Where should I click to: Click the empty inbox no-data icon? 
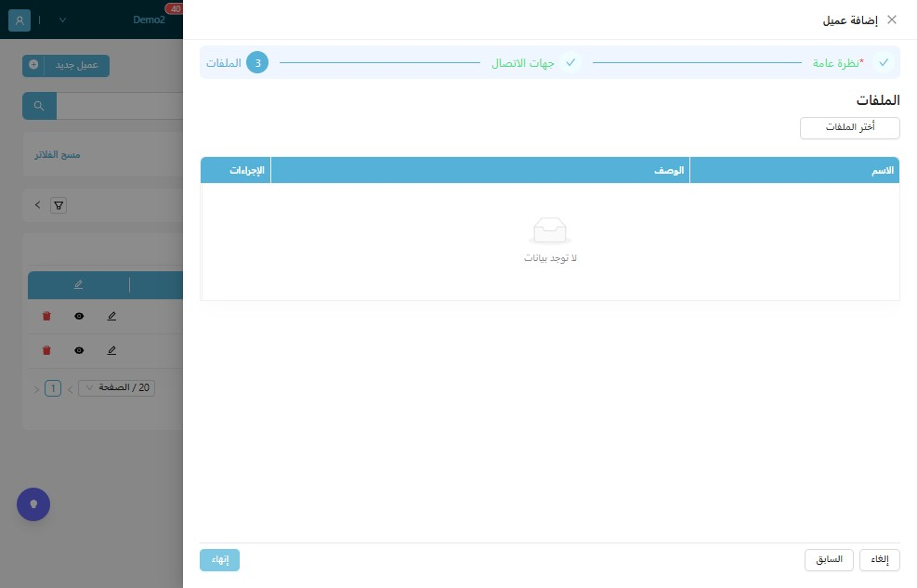pos(550,231)
